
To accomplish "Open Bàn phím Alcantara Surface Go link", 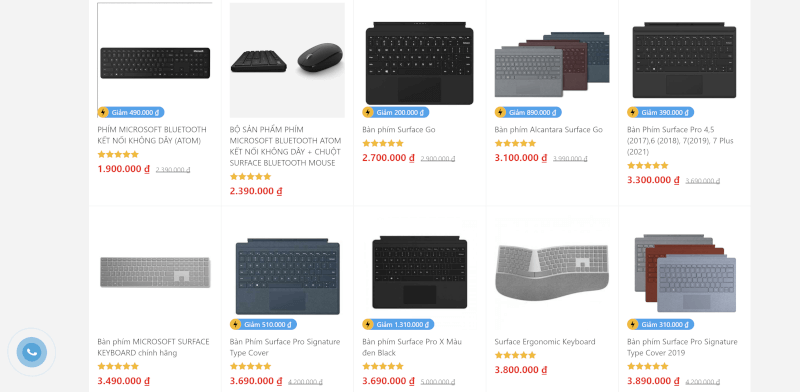I will pos(548,130).
